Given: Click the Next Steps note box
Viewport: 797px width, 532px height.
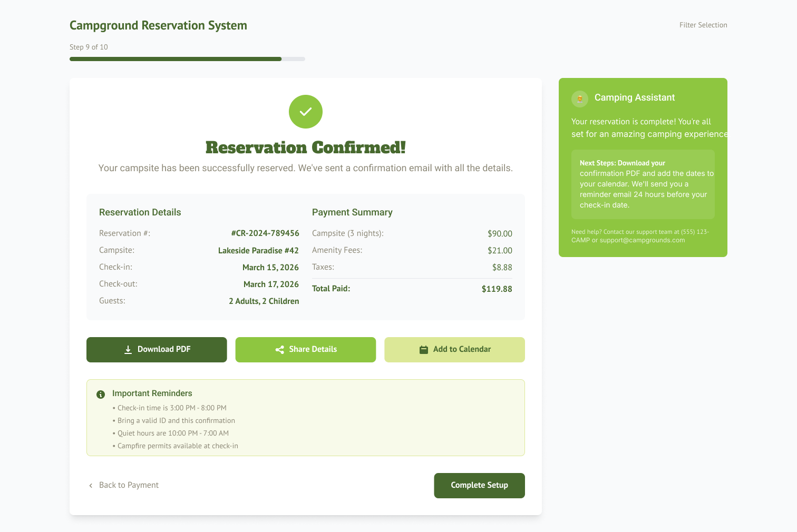Looking at the screenshot, I should [643, 184].
